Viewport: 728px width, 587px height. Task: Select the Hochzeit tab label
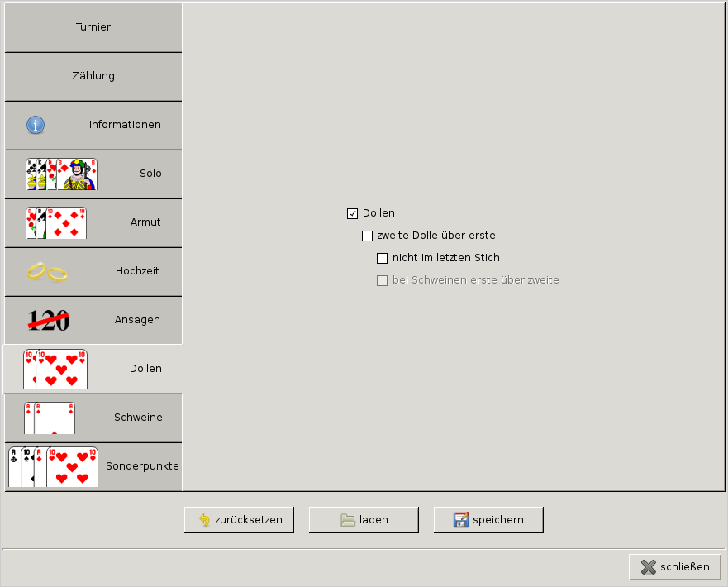(x=137, y=271)
